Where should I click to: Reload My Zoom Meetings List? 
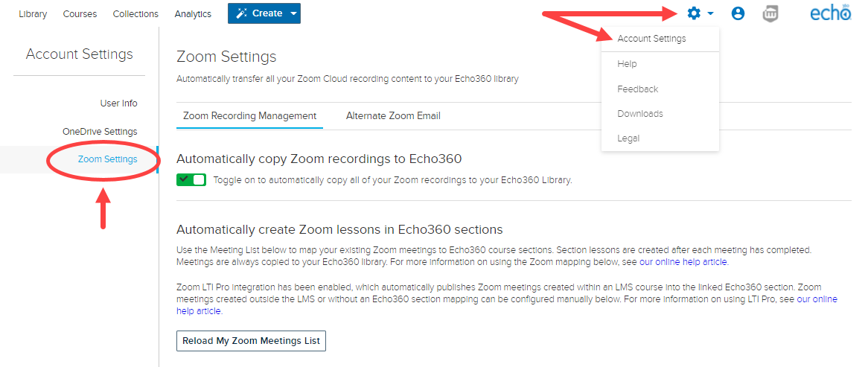pyautogui.click(x=252, y=341)
